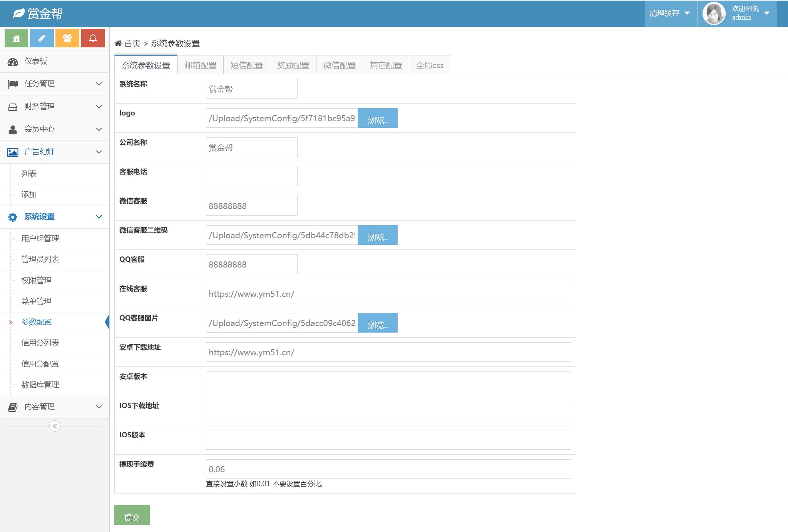Click the book icon beside 内容管理
This screenshot has height=532, width=788.
tap(13, 407)
